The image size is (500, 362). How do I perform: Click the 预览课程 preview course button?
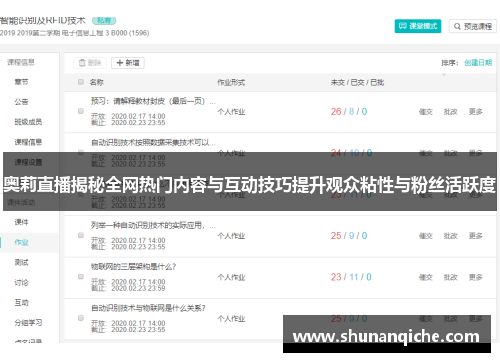[473, 26]
